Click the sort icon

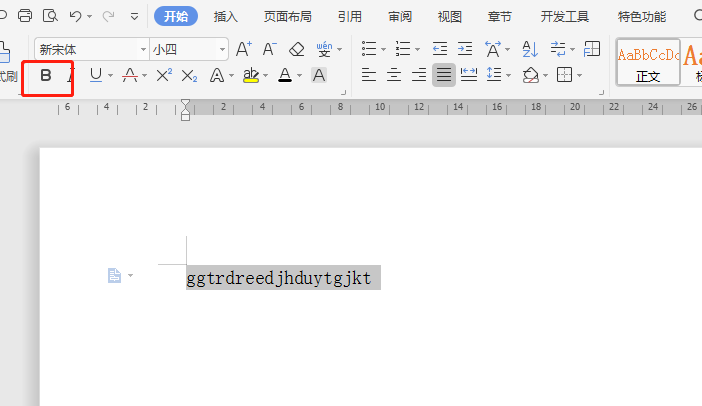tap(530, 49)
